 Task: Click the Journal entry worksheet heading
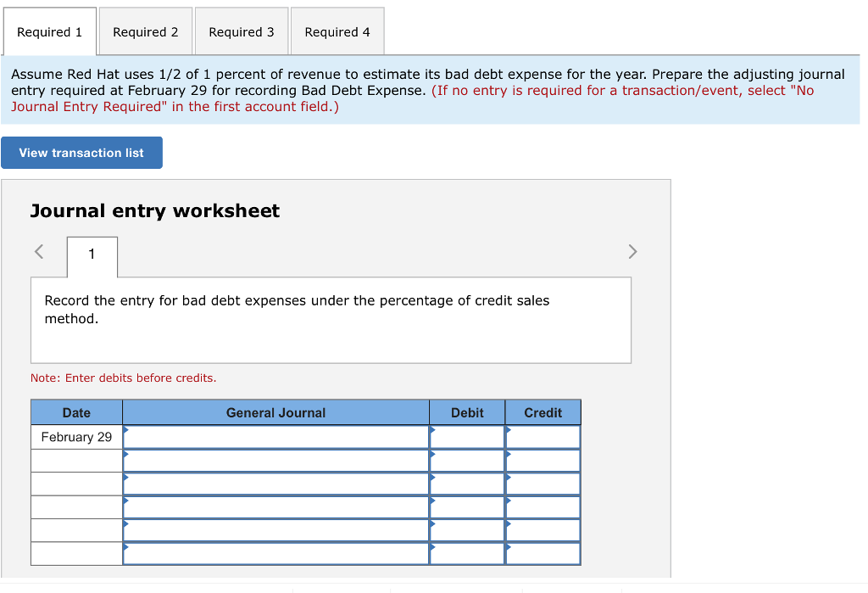[x=155, y=210]
